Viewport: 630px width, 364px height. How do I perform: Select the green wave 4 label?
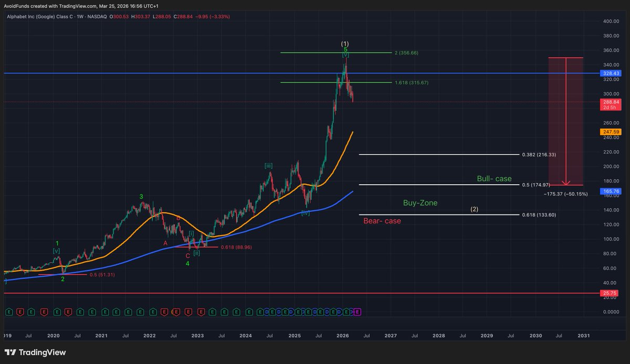tap(187, 263)
